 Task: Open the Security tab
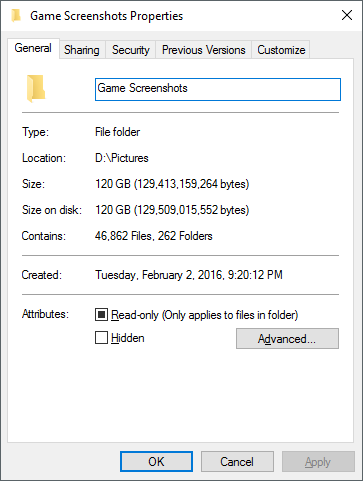tap(131, 50)
